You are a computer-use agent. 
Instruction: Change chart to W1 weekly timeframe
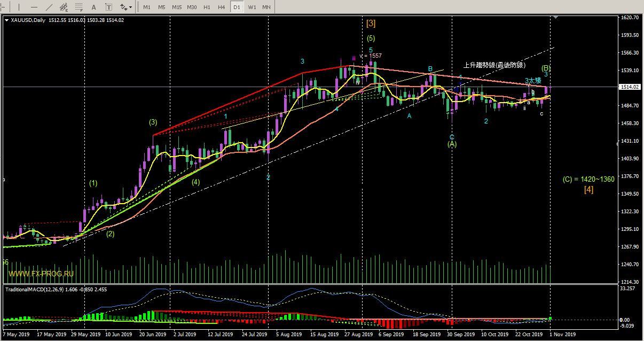252,7
